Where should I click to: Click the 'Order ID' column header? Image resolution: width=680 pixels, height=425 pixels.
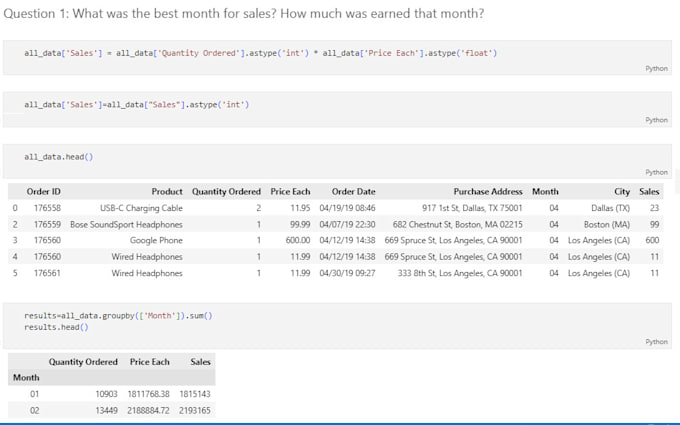(x=43, y=192)
